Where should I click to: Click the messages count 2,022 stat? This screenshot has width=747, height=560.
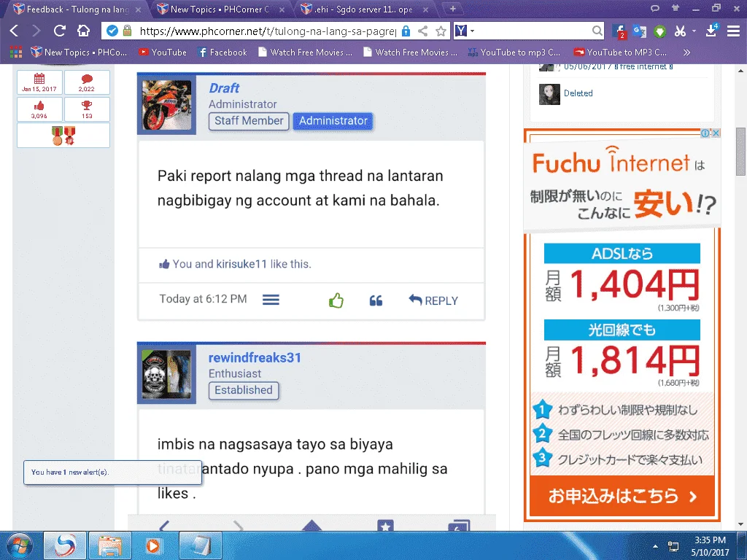pyautogui.click(x=87, y=82)
